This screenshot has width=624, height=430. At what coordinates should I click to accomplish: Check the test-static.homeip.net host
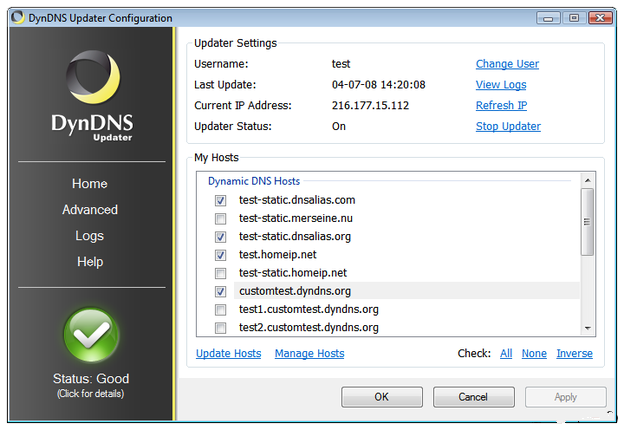(x=220, y=273)
